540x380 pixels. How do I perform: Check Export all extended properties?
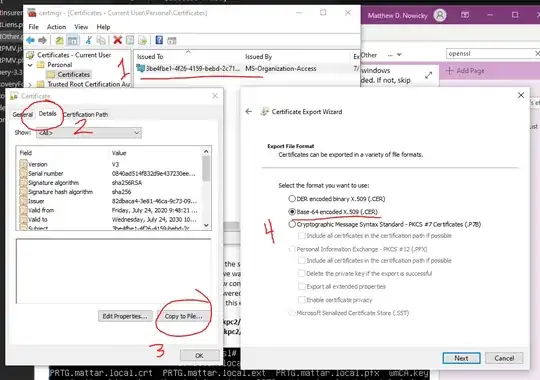point(301,287)
